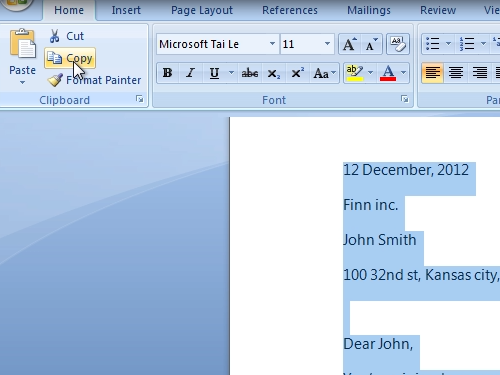
Task: Open the Font dialog box launcher
Action: (x=405, y=99)
